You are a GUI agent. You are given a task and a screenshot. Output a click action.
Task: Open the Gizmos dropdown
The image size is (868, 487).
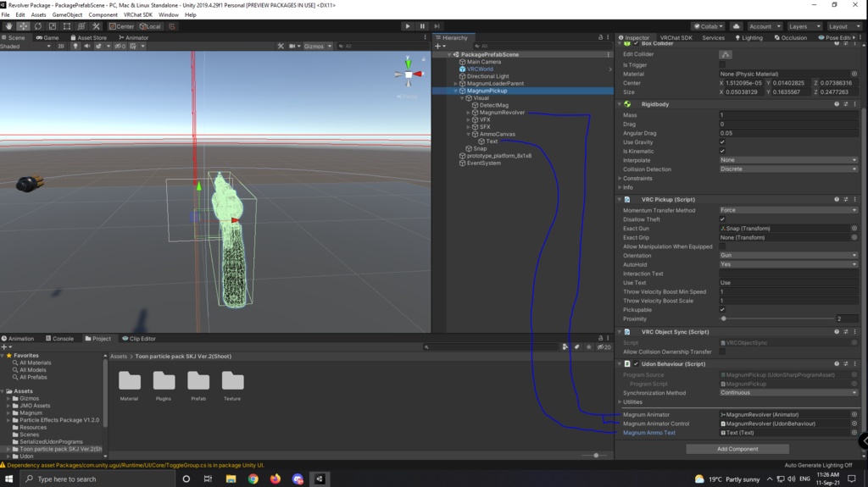pyautogui.click(x=317, y=47)
